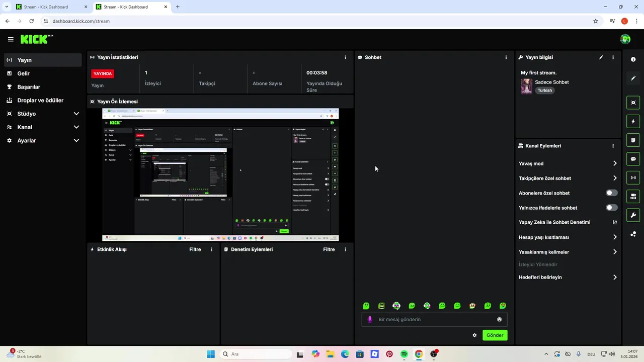The width and height of the screenshot is (644, 362).
Task: Select Başarılar in left sidebar
Action: (43, 87)
